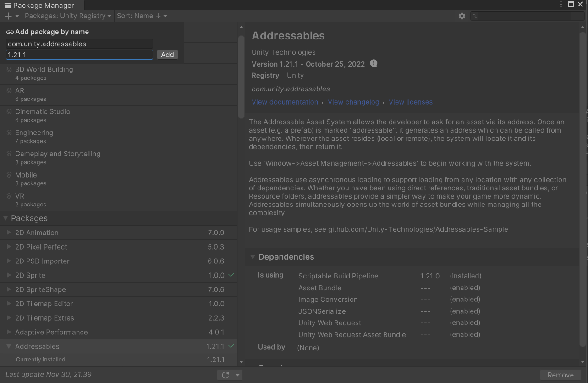Select the Engineering feature set
This screenshot has width=588, height=383.
[119, 137]
